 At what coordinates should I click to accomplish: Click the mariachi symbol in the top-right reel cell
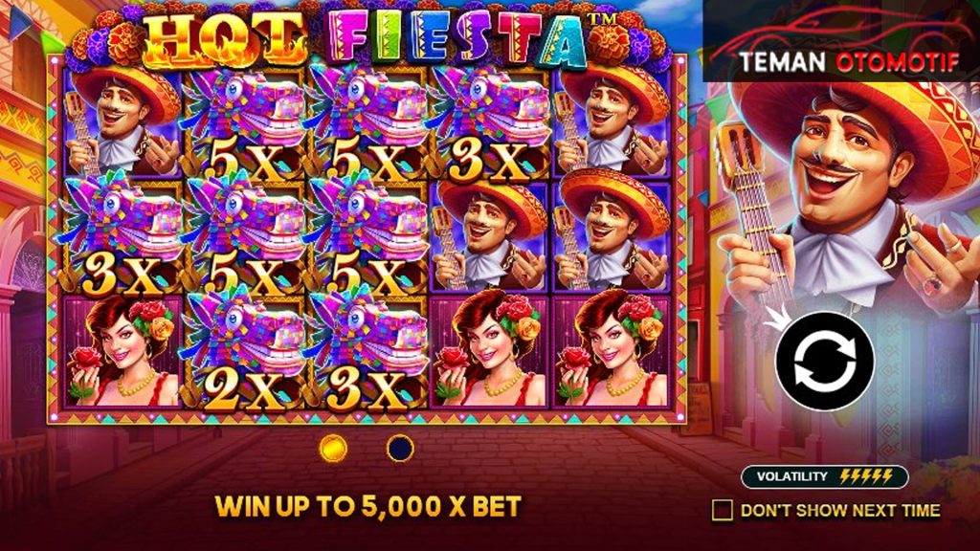pos(612,123)
